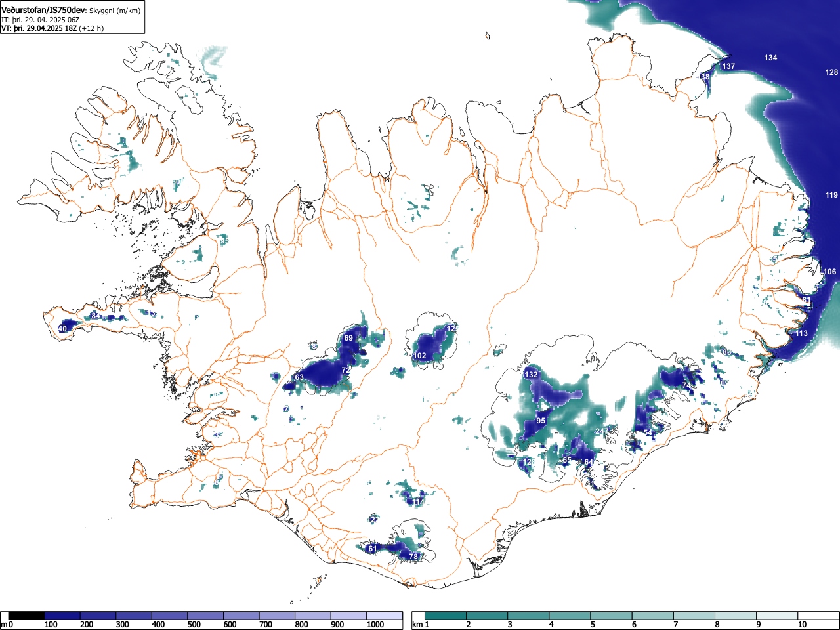Click the 81 value in the Eastfjords
The height and width of the screenshot is (630, 840).
(x=807, y=300)
